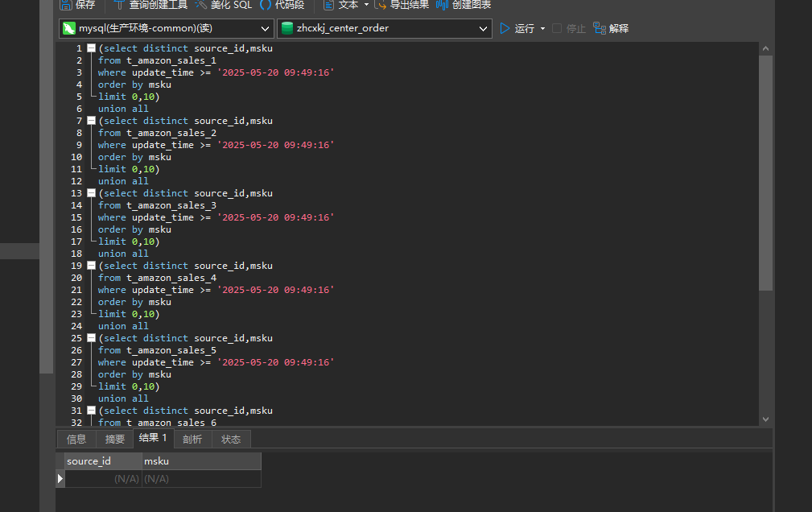Viewport: 812px width, 512px height.
Task: Select the 结果 1 tab
Action: point(153,439)
